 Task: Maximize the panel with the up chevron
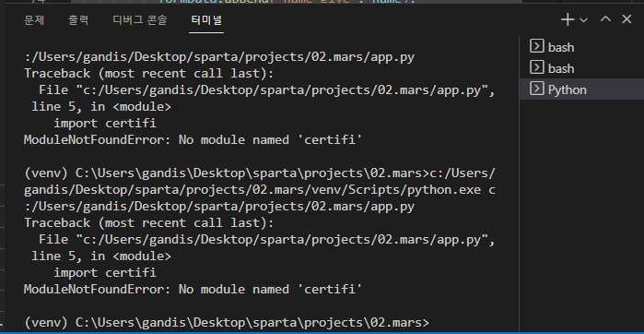[x=605, y=19]
